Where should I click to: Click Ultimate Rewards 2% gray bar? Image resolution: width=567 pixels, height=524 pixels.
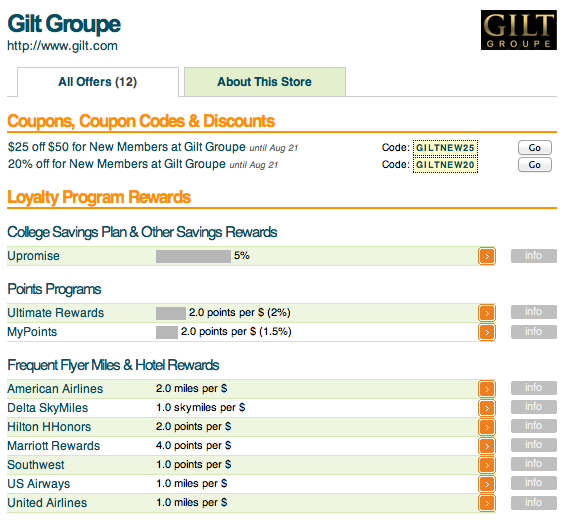point(171,313)
